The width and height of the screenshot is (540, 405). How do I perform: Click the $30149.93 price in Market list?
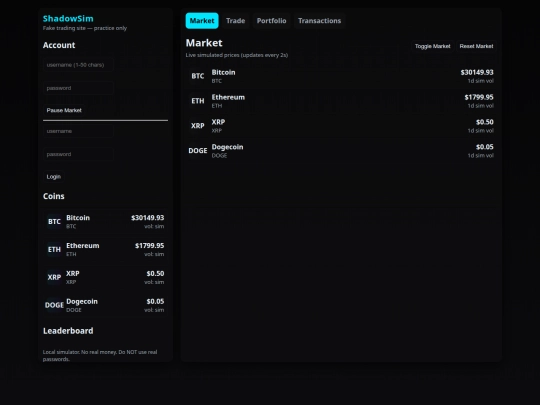coord(477,72)
